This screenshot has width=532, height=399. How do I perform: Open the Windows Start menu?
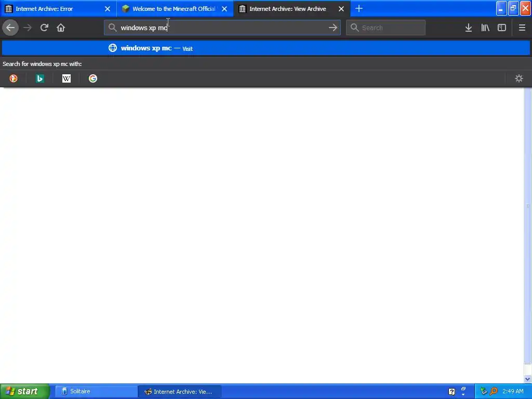tap(25, 391)
